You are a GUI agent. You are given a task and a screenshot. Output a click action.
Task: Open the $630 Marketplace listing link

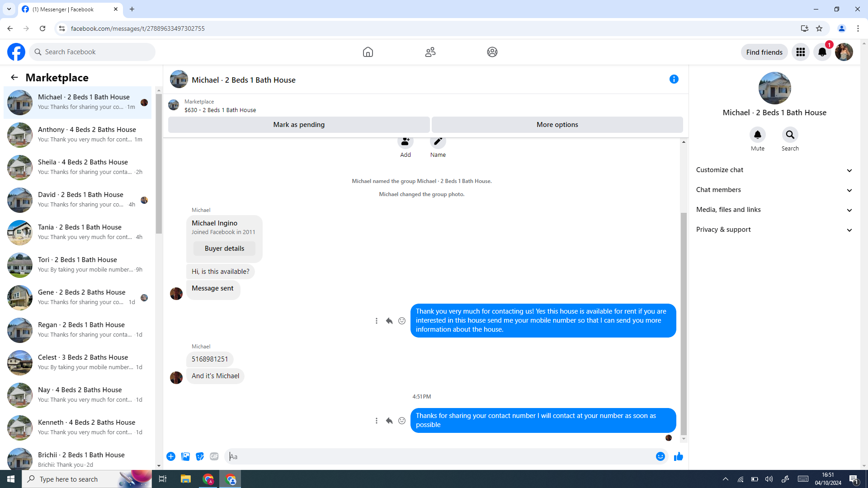pyautogui.click(x=220, y=110)
